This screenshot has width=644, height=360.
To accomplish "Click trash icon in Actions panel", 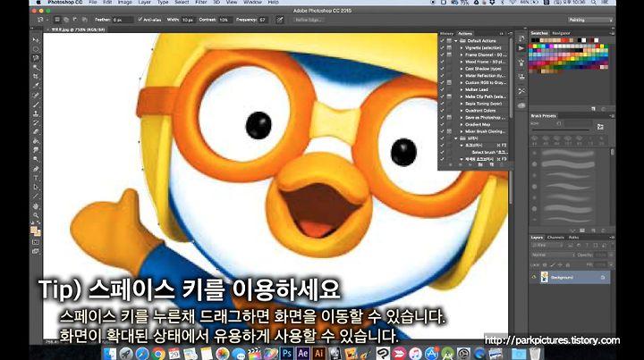I will [x=502, y=164].
